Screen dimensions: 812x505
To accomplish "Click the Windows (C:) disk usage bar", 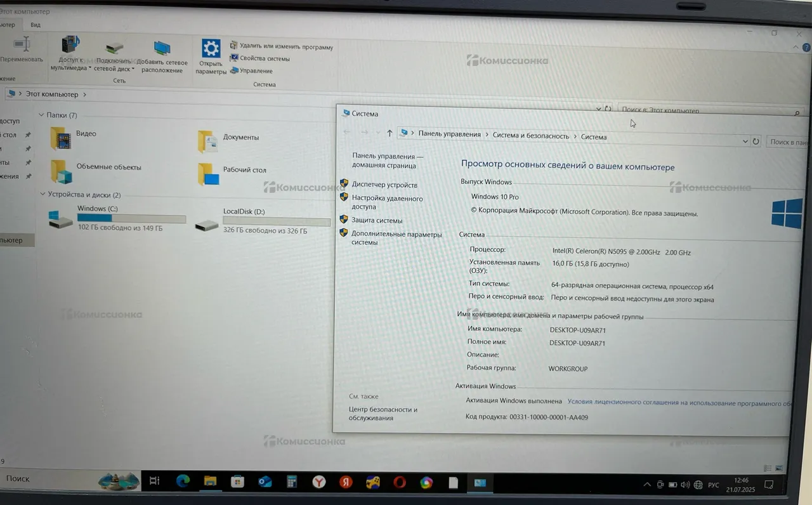I will click(131, 219).
